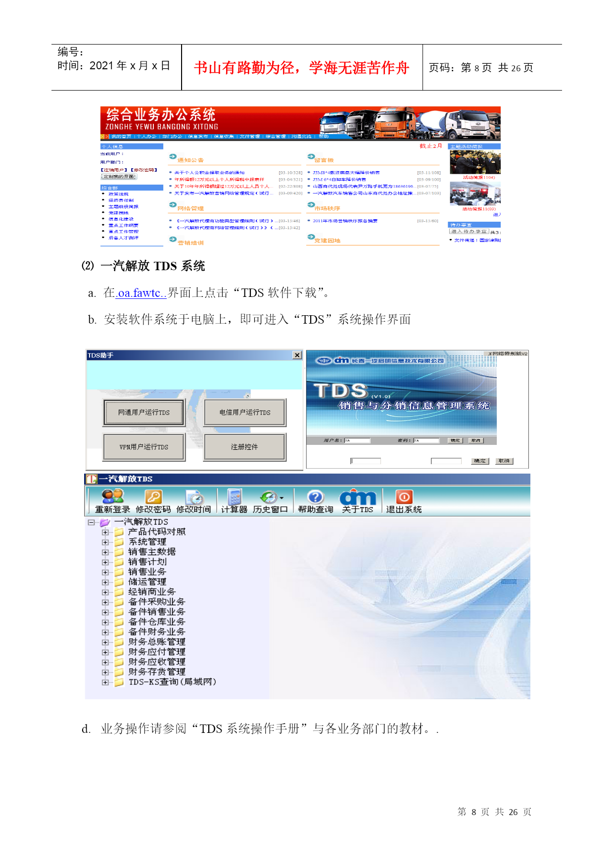The height and width of the screenshot is (868, 614).
Task: Select the 财务应收管理 tree item
Action: pos(156,662)
